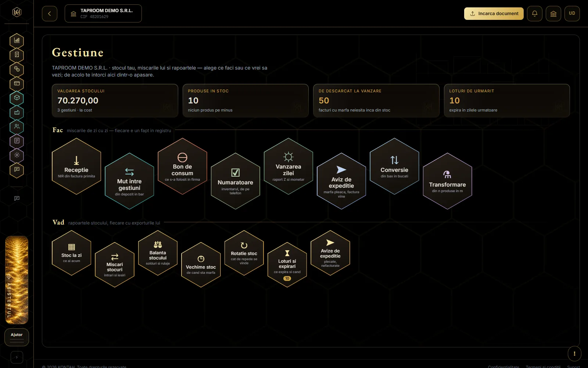Expand sidebar with bottom chevron
Screen dimensions: 588x368
[17, 357]
